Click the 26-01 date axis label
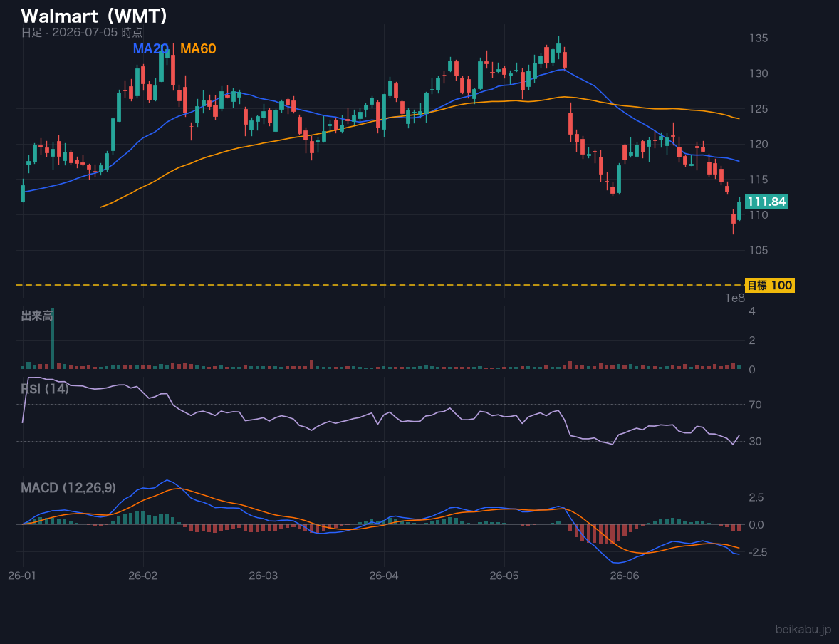 point(23,576)
